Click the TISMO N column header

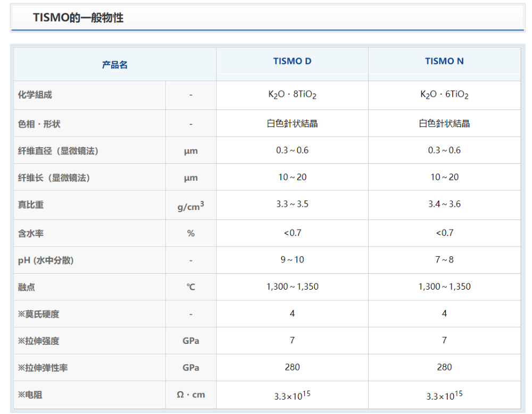pos(444,61)
